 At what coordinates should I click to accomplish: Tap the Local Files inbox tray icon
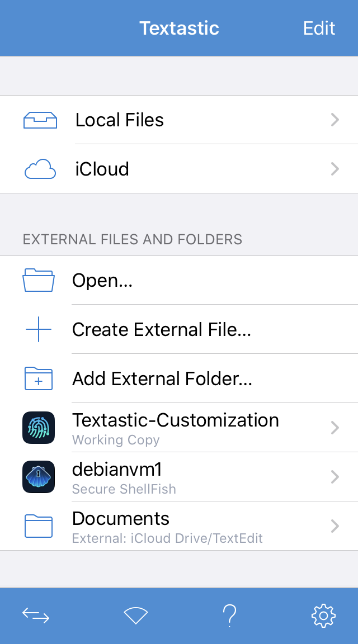pos(40,120)
